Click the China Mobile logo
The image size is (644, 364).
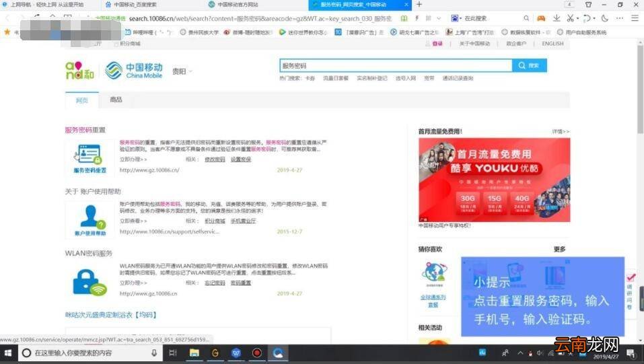tap(133, 71)
